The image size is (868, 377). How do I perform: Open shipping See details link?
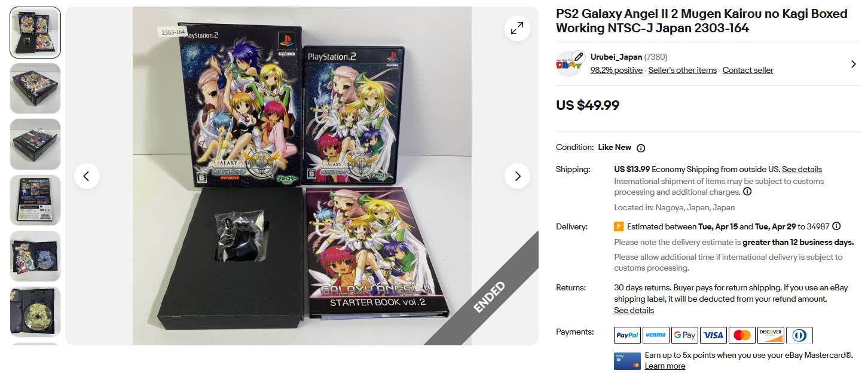pos(802,169)
